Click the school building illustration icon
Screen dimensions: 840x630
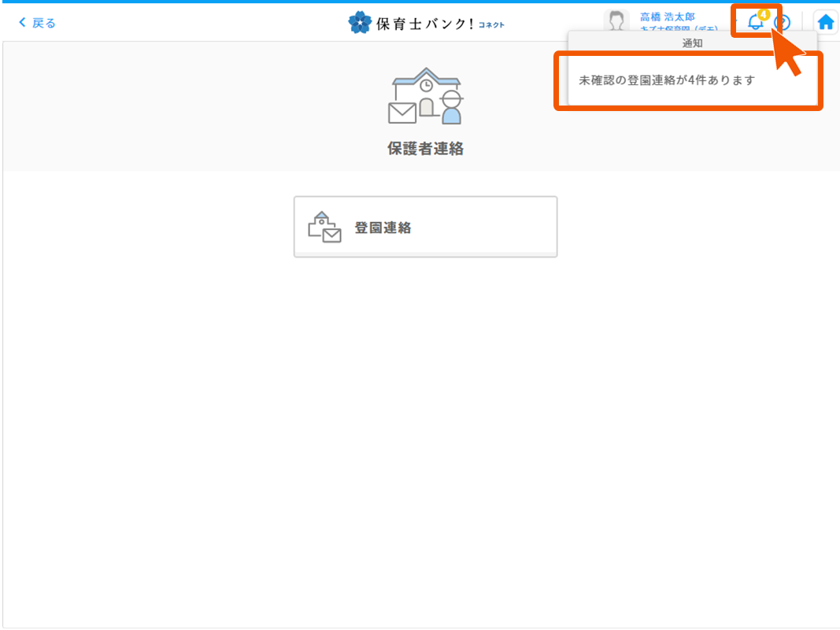[426, 96]
